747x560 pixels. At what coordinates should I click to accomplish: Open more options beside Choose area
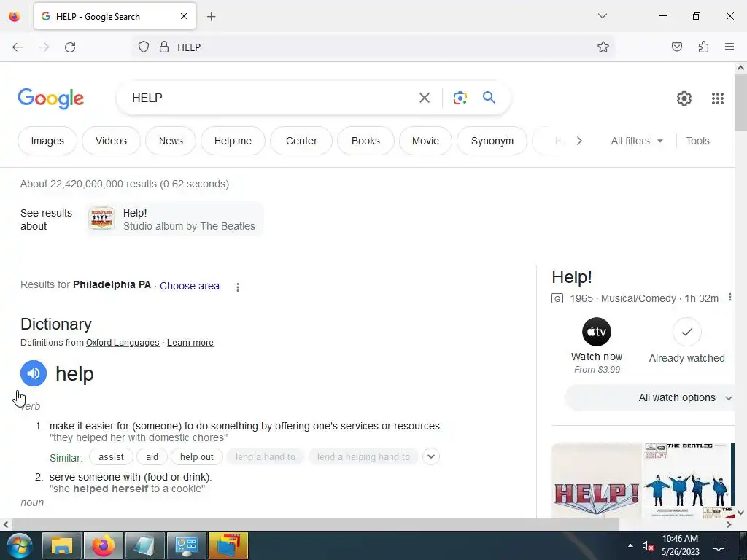(237, 287)
